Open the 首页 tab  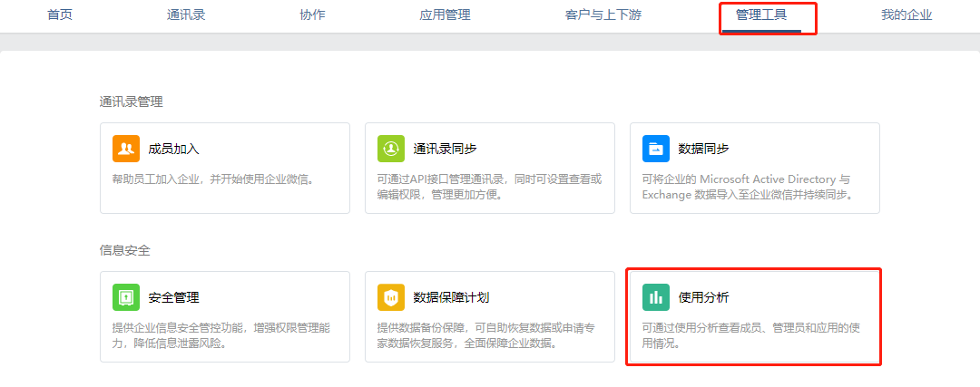click(x=60, y=15)
